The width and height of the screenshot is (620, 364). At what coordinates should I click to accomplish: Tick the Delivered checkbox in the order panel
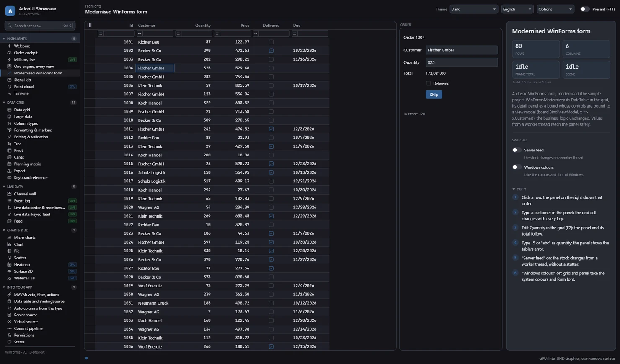click(428, 83)
